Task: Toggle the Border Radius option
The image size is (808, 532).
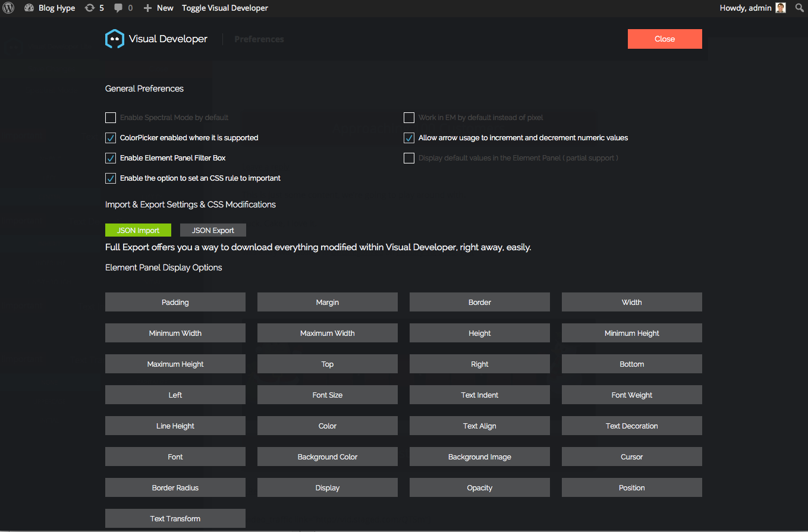Action: click(175, 487)
